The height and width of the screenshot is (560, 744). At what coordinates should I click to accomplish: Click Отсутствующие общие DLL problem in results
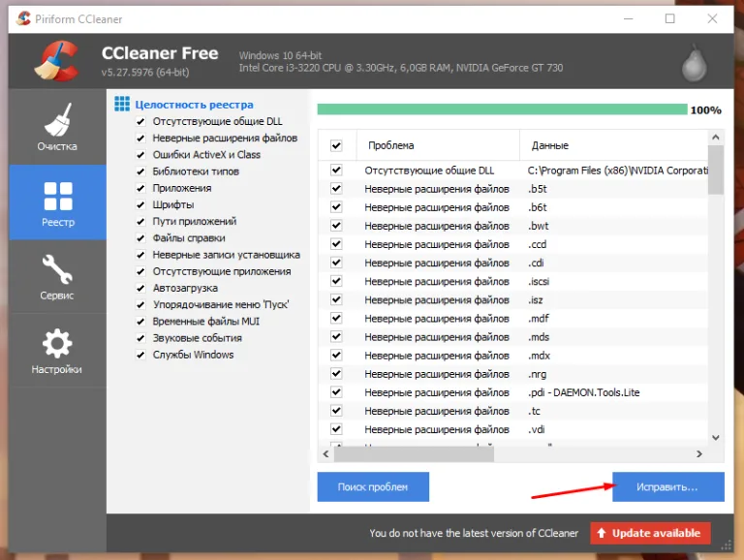click(x=429, y=171)
